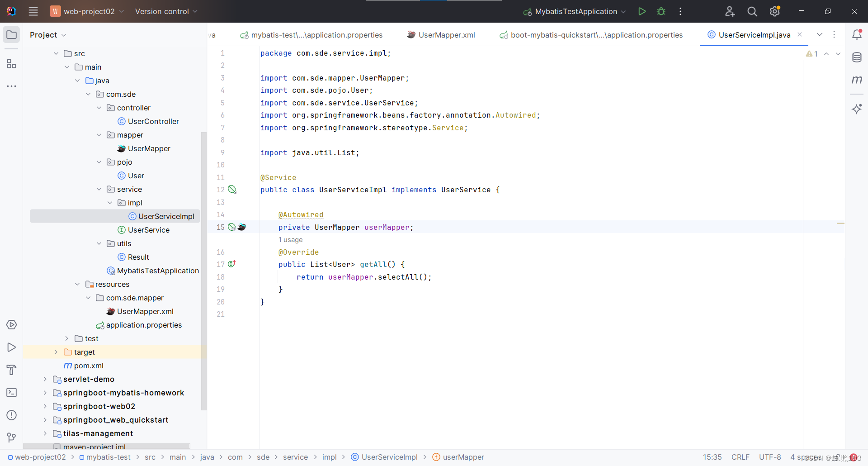Expand the test folder
Viewport: 868px width, 466px height.
[x=66, y=338]
